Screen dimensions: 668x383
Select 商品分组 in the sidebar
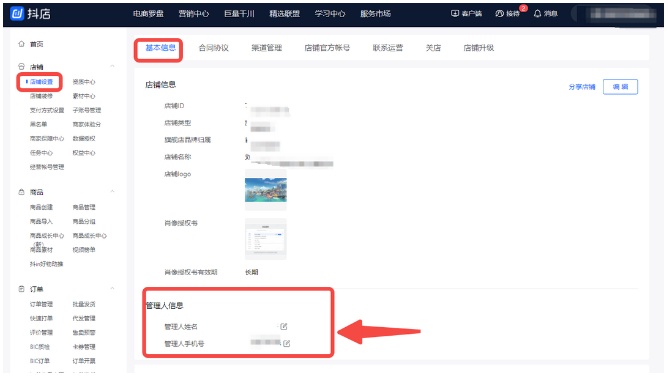[84, 221]
